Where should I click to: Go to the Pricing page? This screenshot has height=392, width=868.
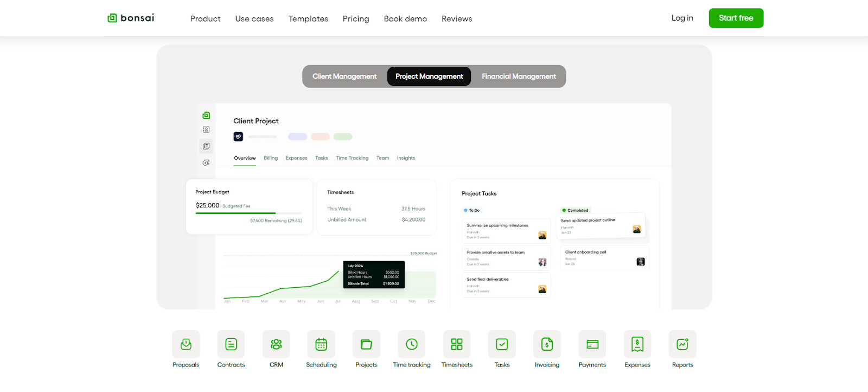(356, 19)
